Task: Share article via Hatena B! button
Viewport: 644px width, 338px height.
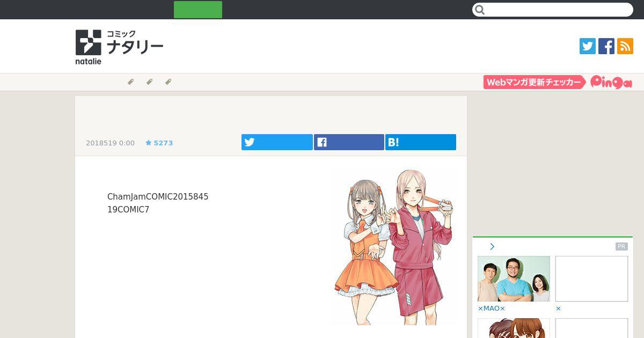Action: point(421,142)
